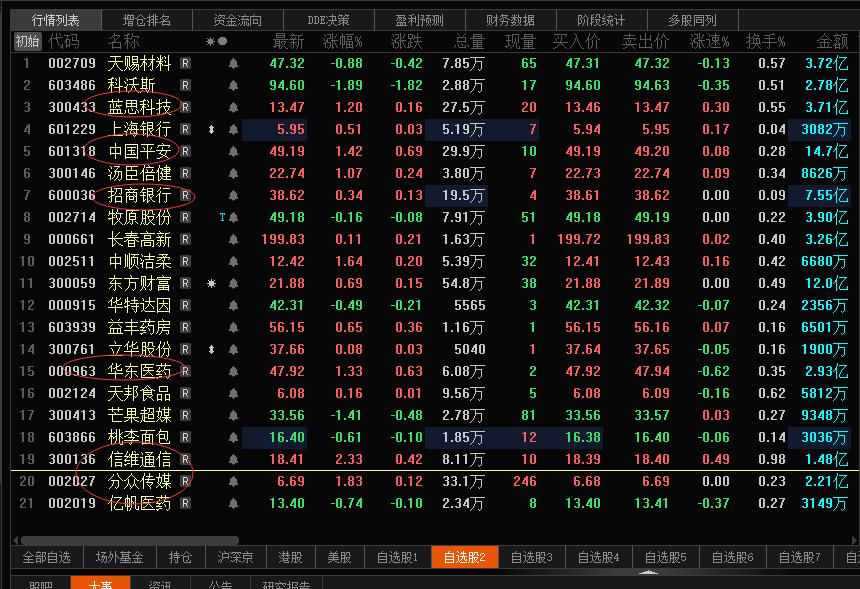The width and height of the screenshot is (860, 589).
Task: Click the bell alert icon for 蓝思科技
Action: point(233,107)
